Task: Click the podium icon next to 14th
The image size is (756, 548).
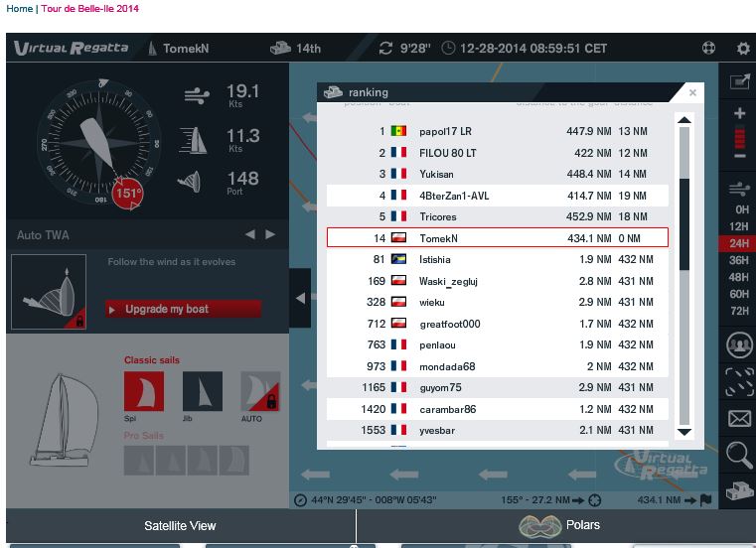Action: (280, 49)
